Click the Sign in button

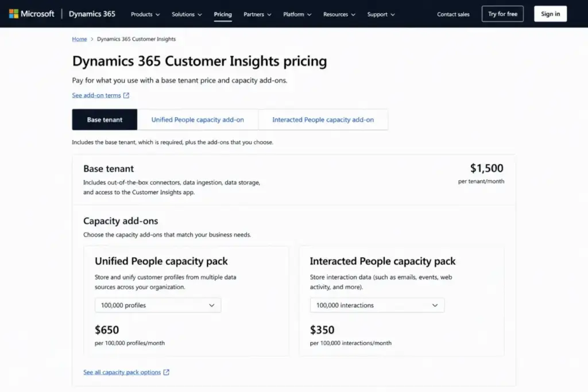coord(550,14)
